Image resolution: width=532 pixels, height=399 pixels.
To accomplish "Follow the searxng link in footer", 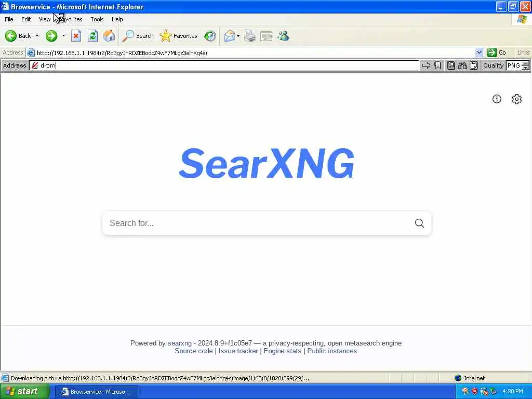I will [179, 343].
